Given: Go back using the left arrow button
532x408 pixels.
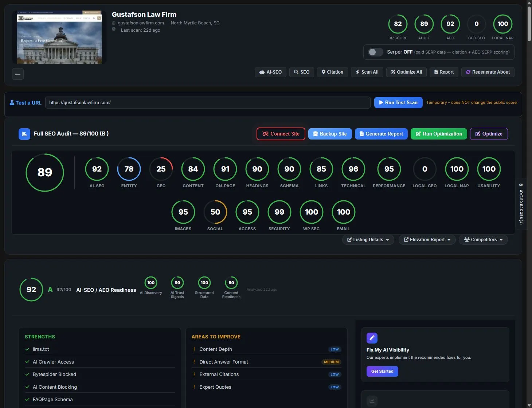Looking at the screenshot, I should pyautogui.click(x=17, y=74).
